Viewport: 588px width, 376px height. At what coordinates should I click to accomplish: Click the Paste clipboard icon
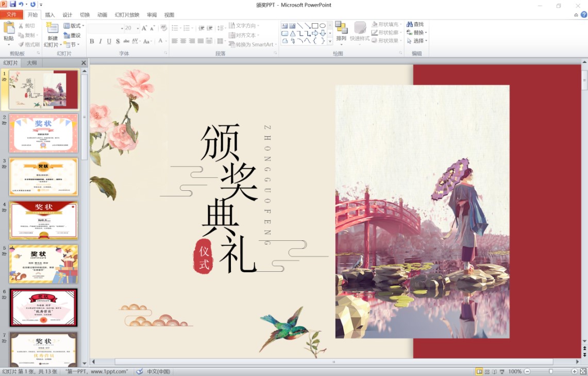coord(9,28)
